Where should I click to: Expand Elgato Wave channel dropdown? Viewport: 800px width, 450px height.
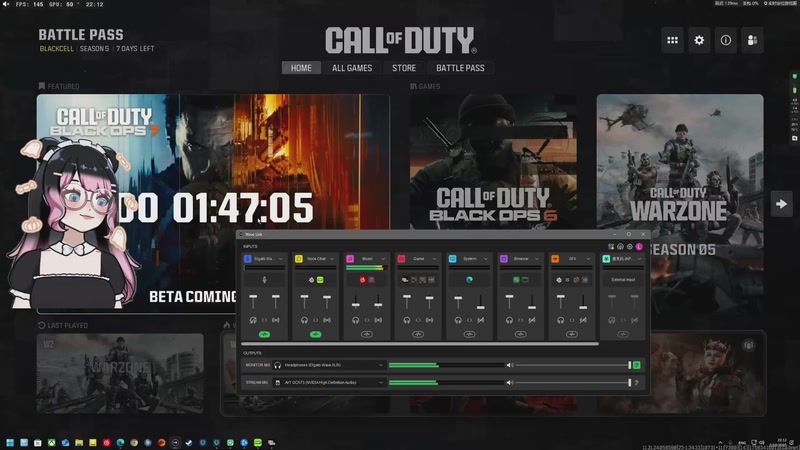(x=281, y=259)
